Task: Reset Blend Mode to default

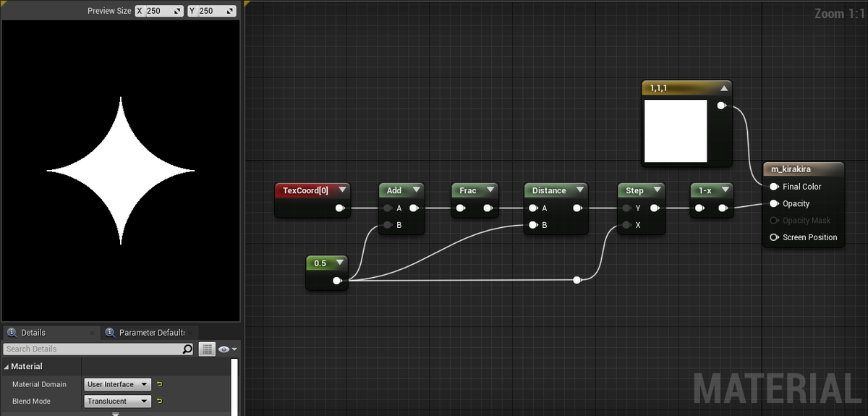Action: (x=159, y=401)
